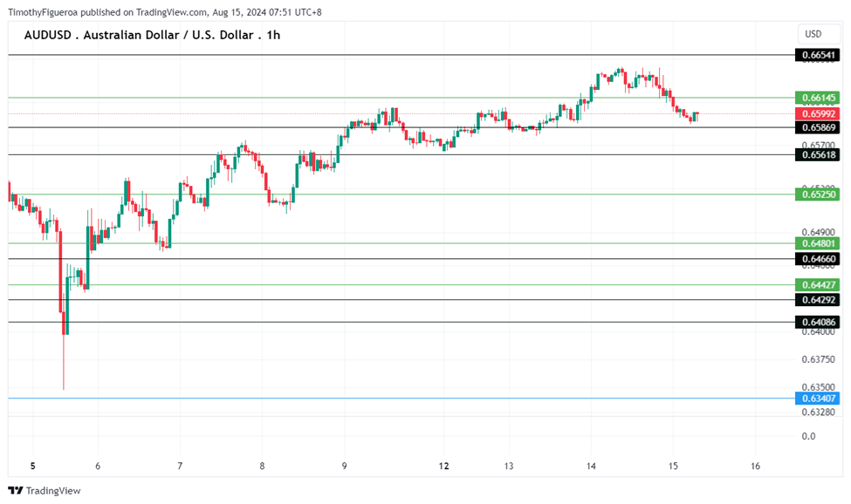Select the 0.65618 price level label
The image size is (851, 504).
point(817,154)
